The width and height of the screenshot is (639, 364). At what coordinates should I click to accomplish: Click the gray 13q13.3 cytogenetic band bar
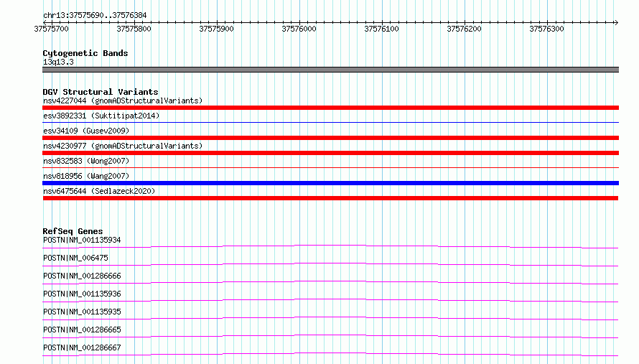click(330, 70)
